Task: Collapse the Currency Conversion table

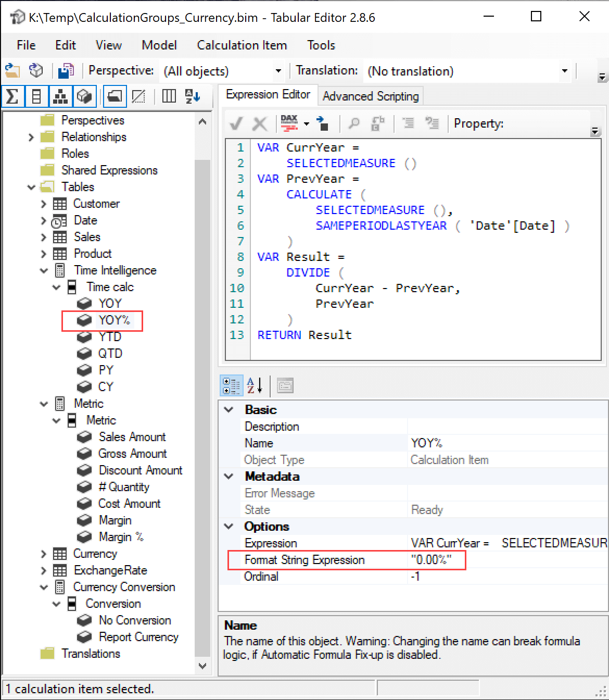Action: [44, 587]
